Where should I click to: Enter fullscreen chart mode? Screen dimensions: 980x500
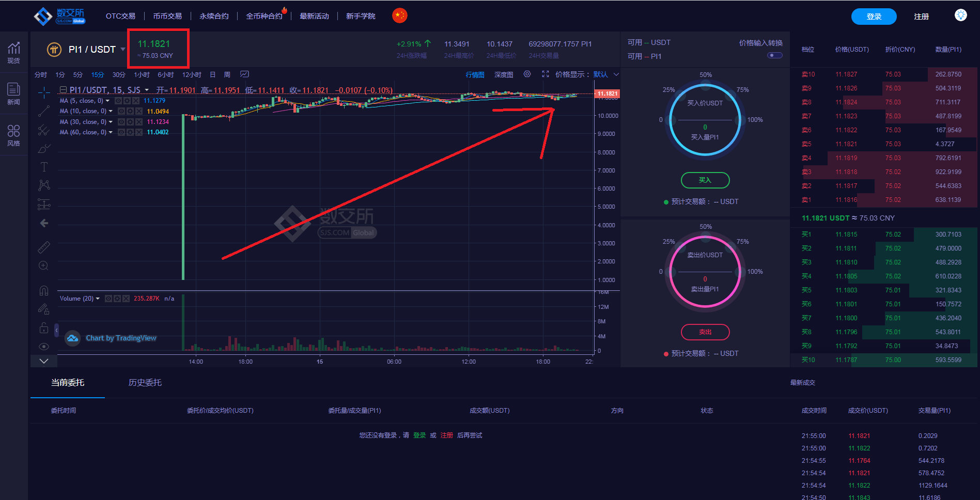click(546, 74)
